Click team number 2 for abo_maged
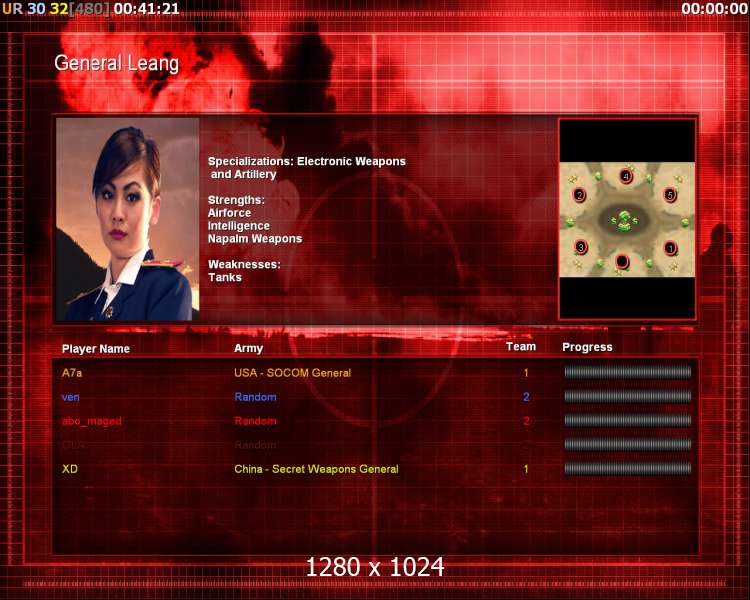 point(526,421)
